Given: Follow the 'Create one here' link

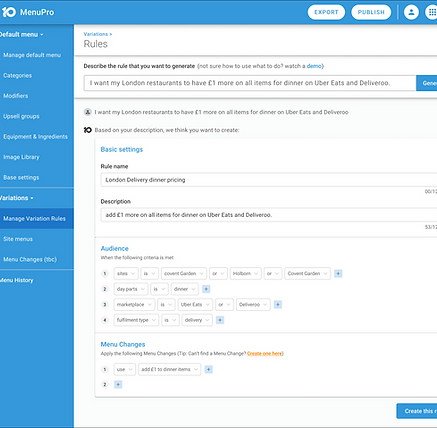Looking at the screenshot, I should pyautogui.click(x=265, y=354).
